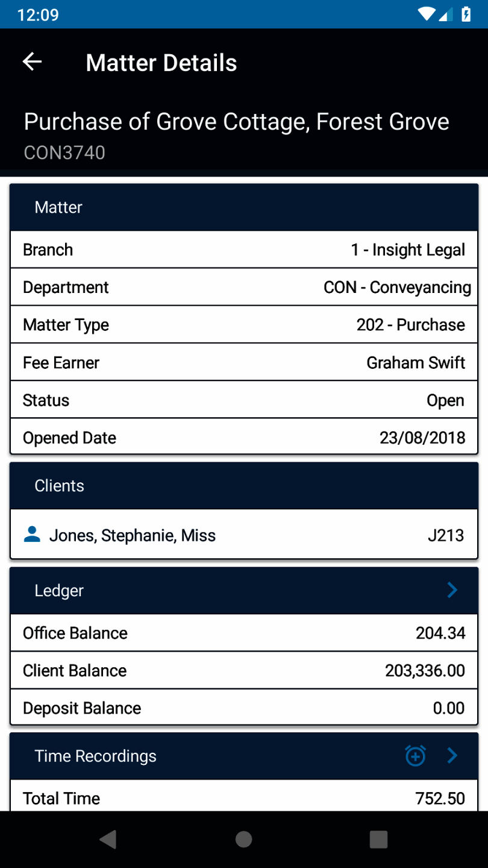
Task: Tap the Fee Earner Graham Swift row
Action: pyautogui.click(x=244, y=362)
